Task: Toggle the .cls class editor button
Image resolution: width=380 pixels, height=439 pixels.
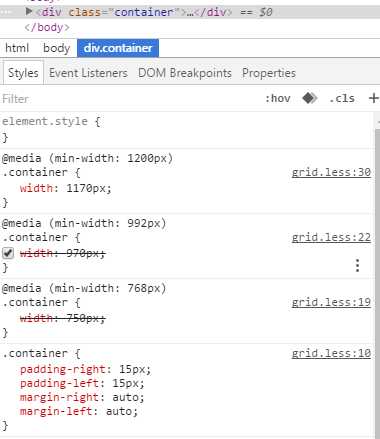Action: coord(342,98)
